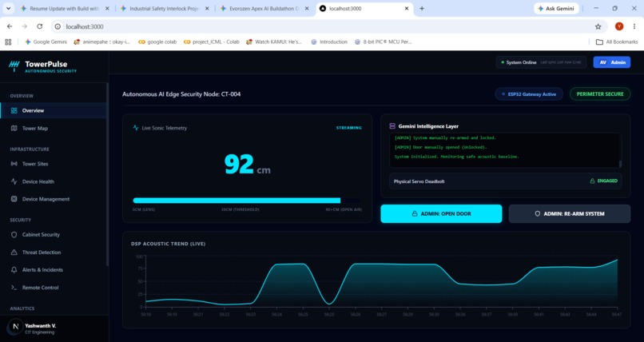Click ADMIN: RE-ARM SYSTEM button
This screenshot has height=342, width=644.
(x=569, y=214)
